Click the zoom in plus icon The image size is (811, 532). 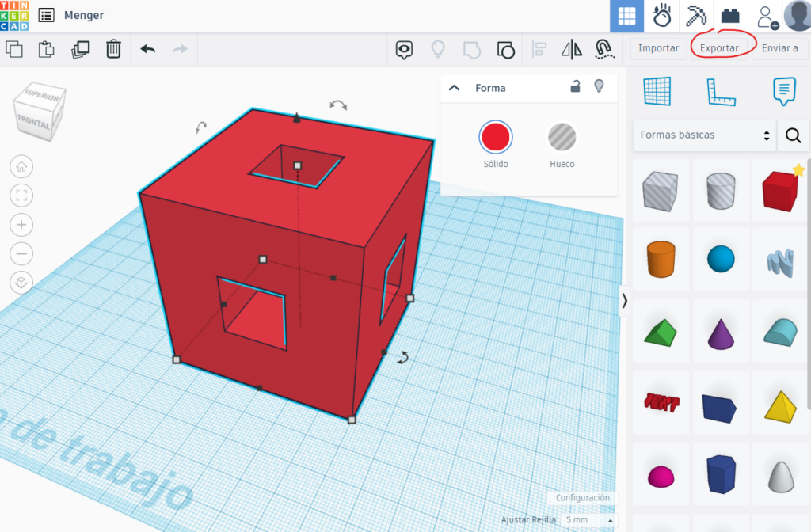tap(21, 224)
